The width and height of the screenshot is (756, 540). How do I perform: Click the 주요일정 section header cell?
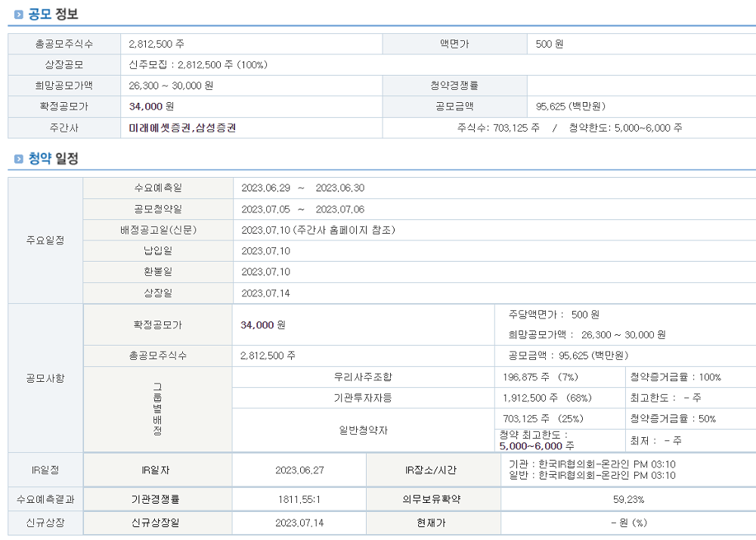click(45, 240)
